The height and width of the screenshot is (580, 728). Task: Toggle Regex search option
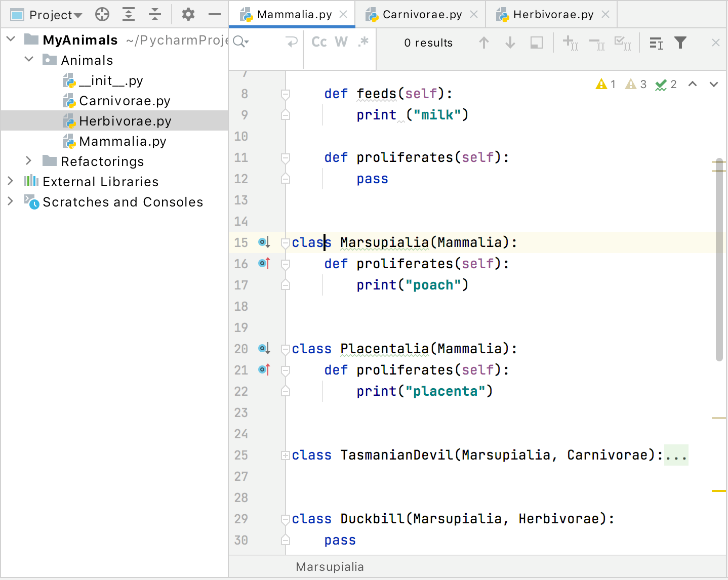363,42
